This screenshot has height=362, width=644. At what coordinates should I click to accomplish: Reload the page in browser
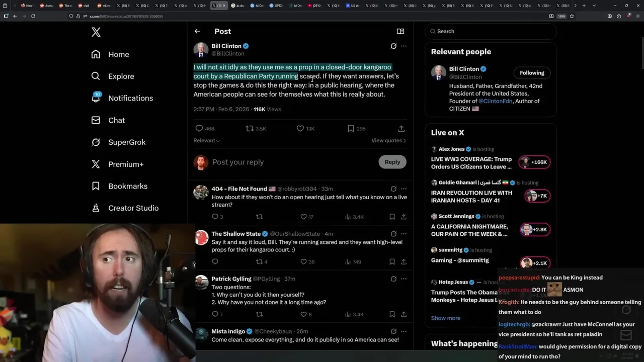[x=33, y=16]
